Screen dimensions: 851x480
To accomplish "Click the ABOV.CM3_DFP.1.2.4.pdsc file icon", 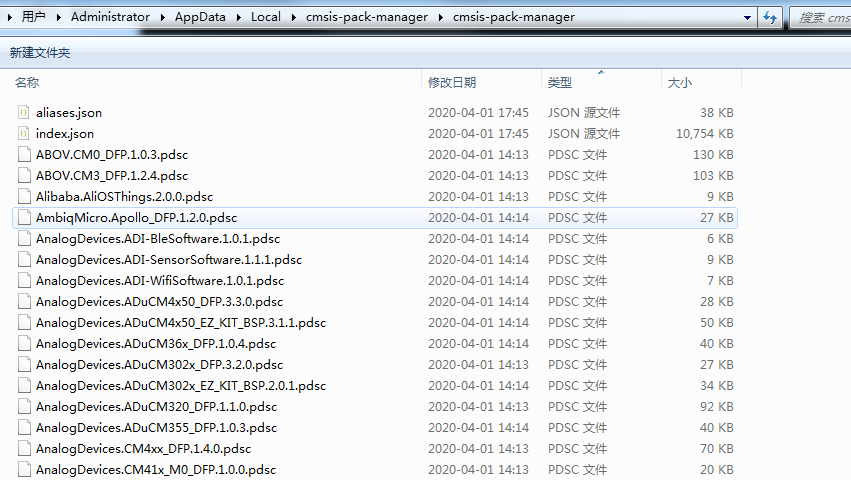I will click(23, 176).
